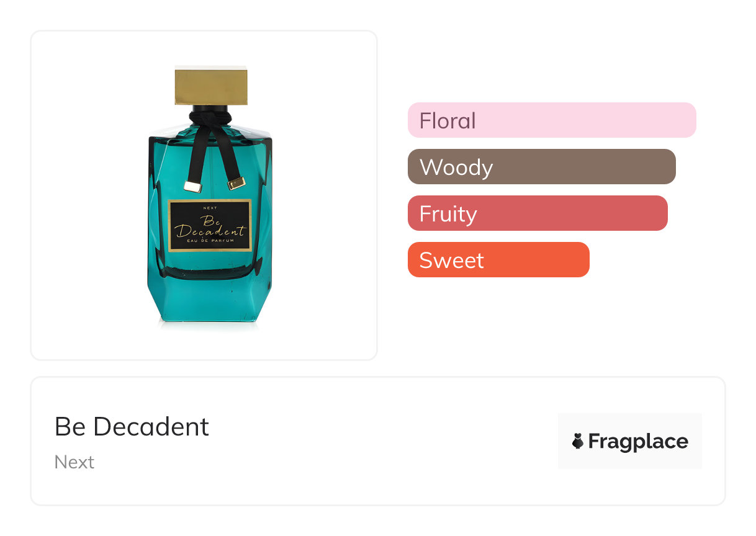Click the left gold ribbon tip

[192, 186]
